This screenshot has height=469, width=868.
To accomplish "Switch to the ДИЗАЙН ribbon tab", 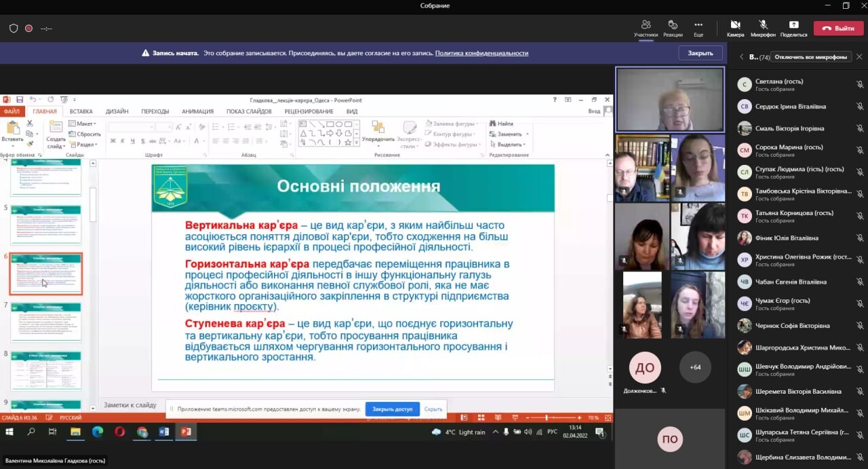I will [x=117, y=111].
